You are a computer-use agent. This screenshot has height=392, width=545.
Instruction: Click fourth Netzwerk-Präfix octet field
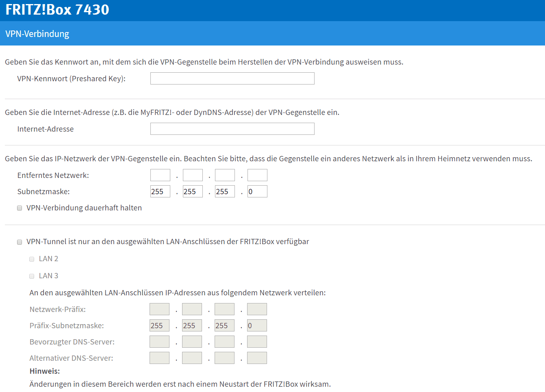pyautogui.click(x=257, y=309)
